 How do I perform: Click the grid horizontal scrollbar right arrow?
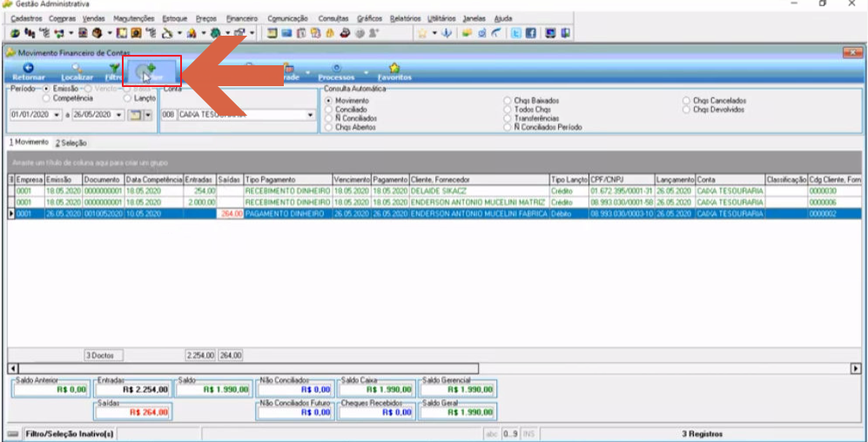tap(857, 368)
